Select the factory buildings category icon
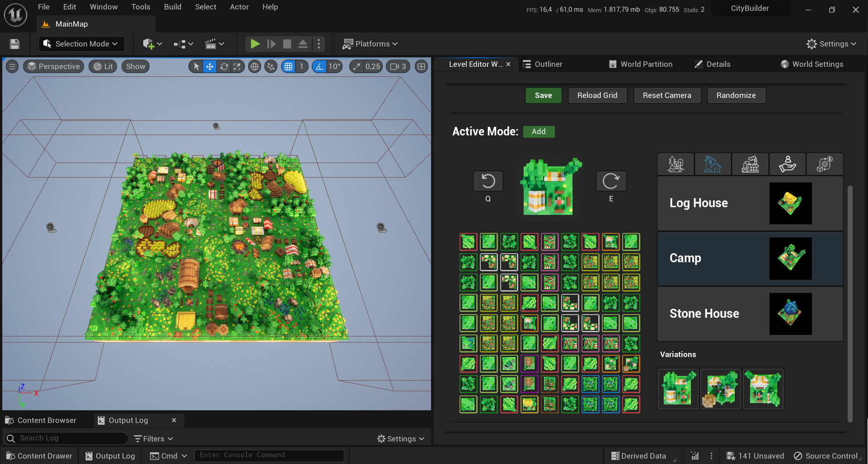868x464 pixels. click(750, 164)
